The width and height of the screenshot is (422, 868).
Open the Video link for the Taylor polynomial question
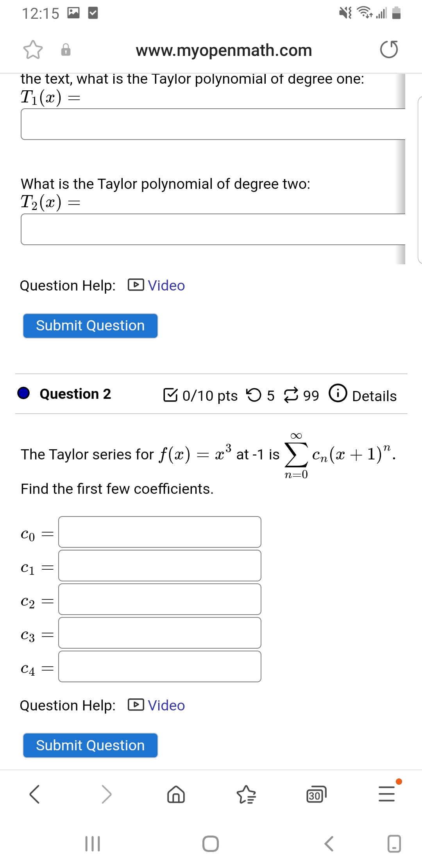(x=165, y=286)
